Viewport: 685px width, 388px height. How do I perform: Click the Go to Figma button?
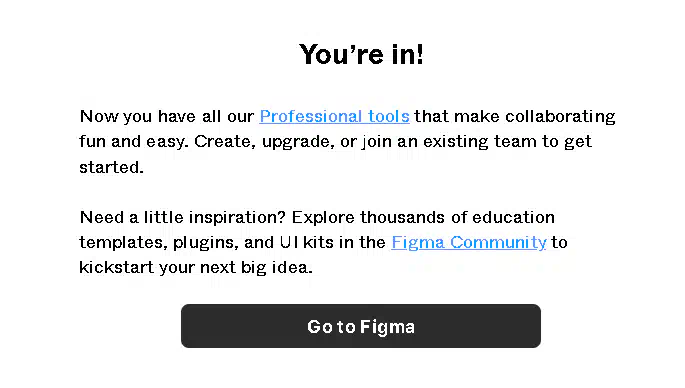361,326
